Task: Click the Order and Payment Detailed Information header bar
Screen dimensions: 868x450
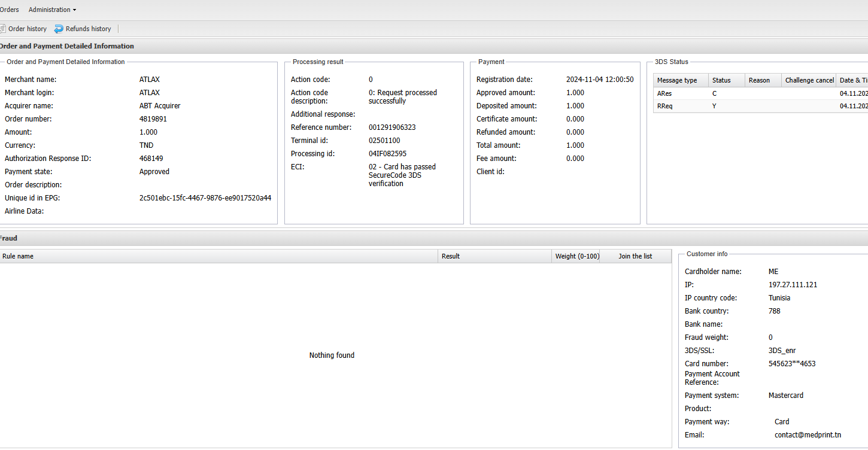Action: [66, 46]
